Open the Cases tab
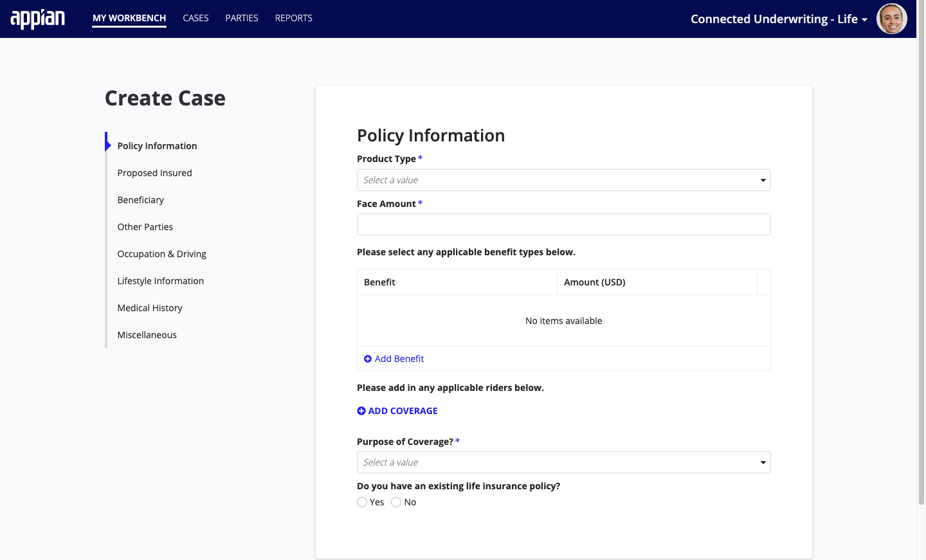This screenshot has height=560, width=926. coord(195,18)
